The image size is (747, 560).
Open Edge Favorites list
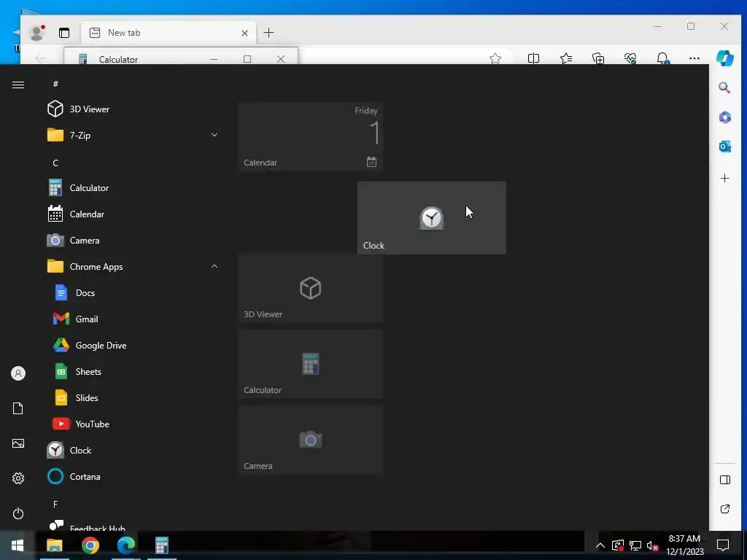(x=566, y=58)
